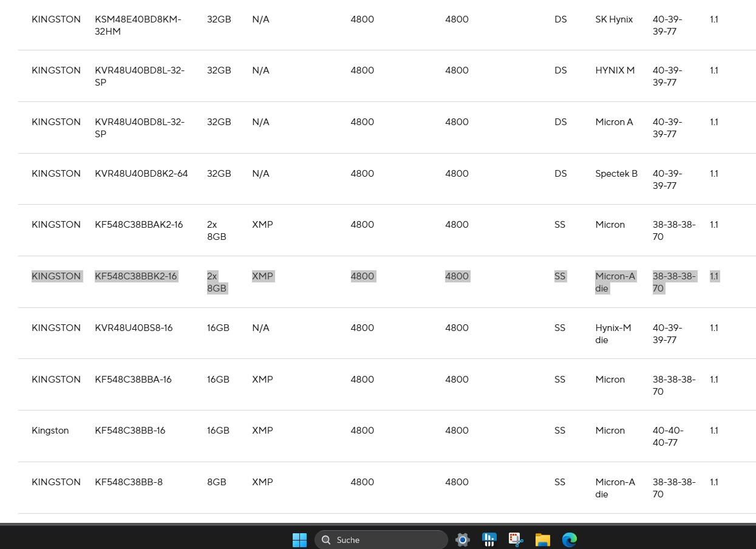Click 8GB size in KF548C38BB-8 row
The image size is (756, 549).
(x=217, y=482)
